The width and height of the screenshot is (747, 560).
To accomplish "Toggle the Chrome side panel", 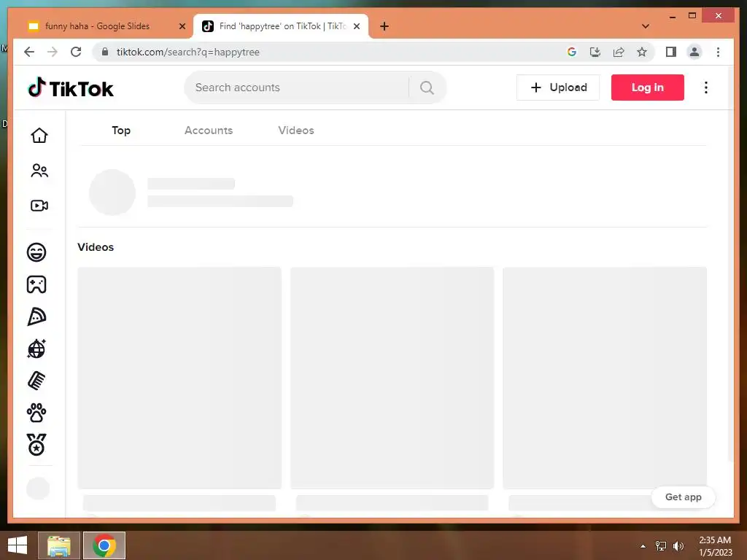I will pos(671,52).
